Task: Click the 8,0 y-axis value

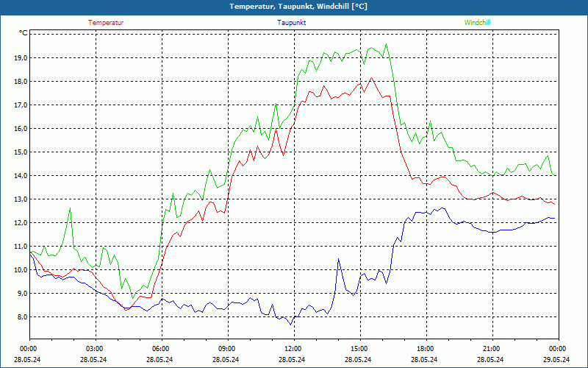Action: (x=23, y=317)
